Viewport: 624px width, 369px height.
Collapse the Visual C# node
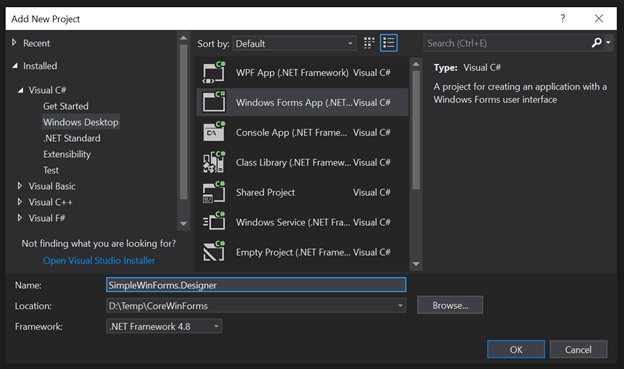(20, 90)
